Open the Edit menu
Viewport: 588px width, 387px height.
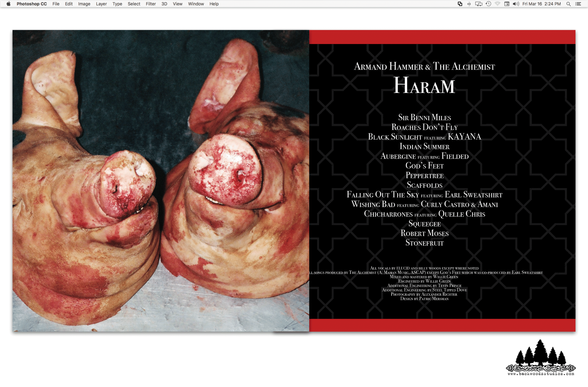tap(69, 4)
